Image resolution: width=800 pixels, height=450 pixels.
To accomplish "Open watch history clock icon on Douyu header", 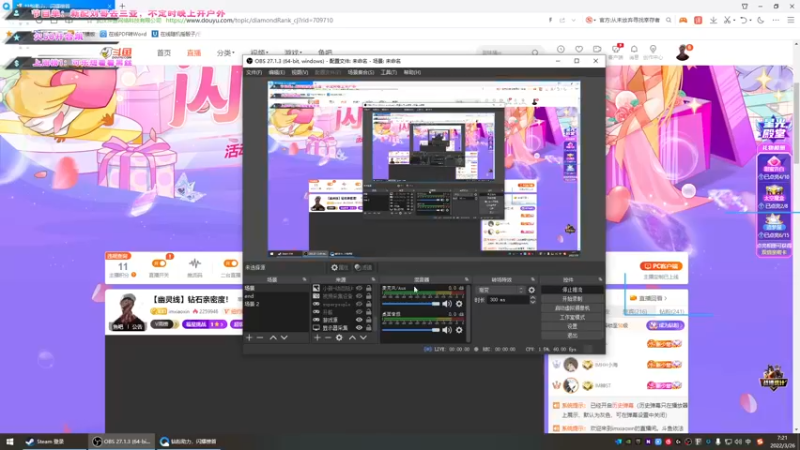I will pyautogui.click(x=561, y=49).
